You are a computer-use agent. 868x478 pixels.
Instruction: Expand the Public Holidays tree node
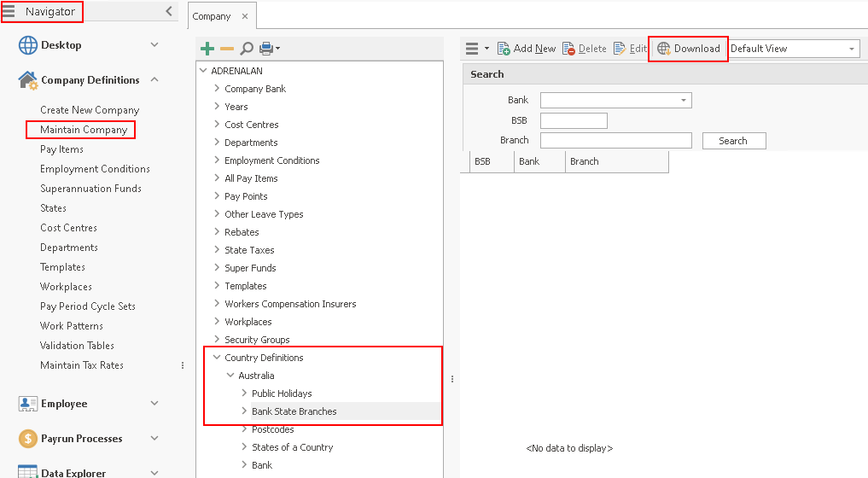pyautogui.click(x=244, y=393)
